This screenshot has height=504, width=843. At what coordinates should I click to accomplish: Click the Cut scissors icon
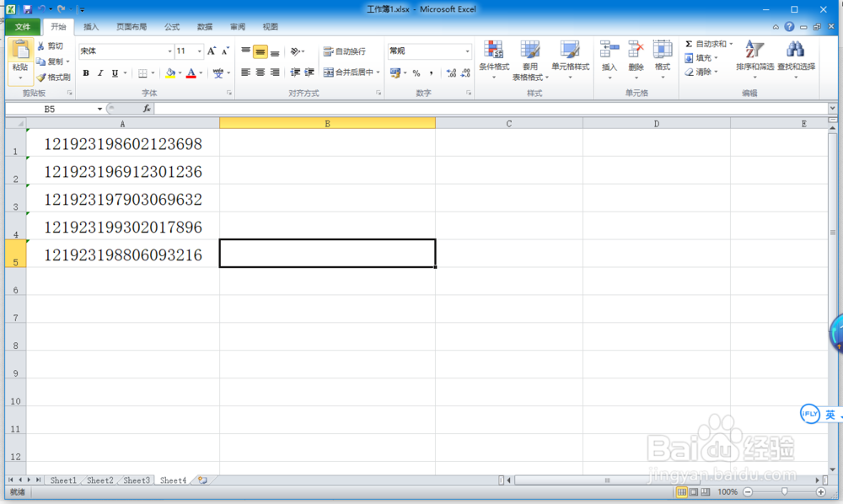pos(40,46)
